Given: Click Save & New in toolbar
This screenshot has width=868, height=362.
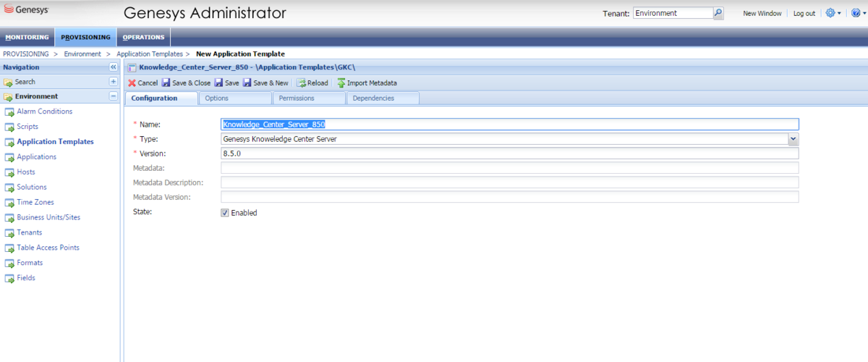Looking at the screenshot, I should [265, 83].
